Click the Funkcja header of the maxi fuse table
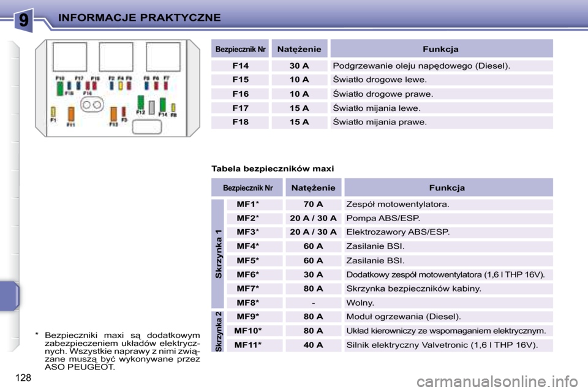The image size is (588, 392). coord(447,187)
